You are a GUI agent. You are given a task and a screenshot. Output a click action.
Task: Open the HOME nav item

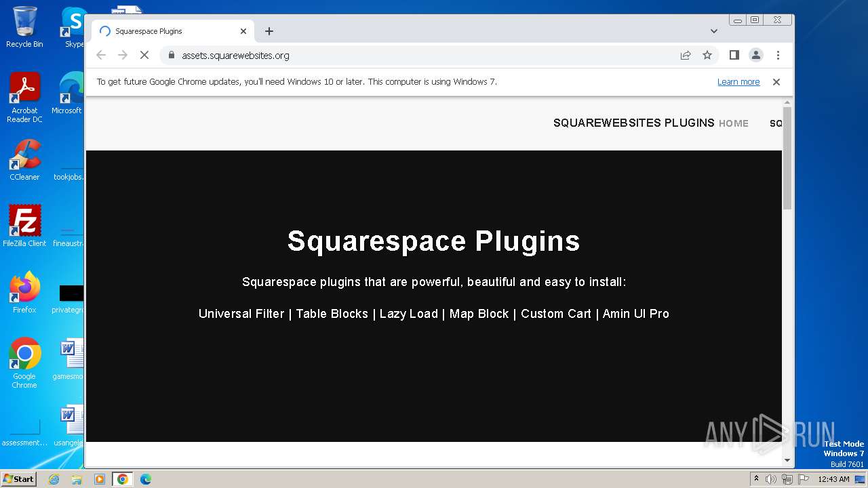[734, 123]
